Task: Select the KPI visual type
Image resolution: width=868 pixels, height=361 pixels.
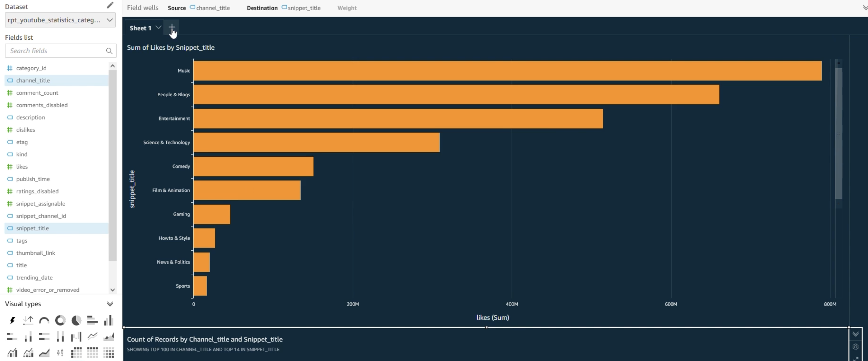Action: [28, 320]
